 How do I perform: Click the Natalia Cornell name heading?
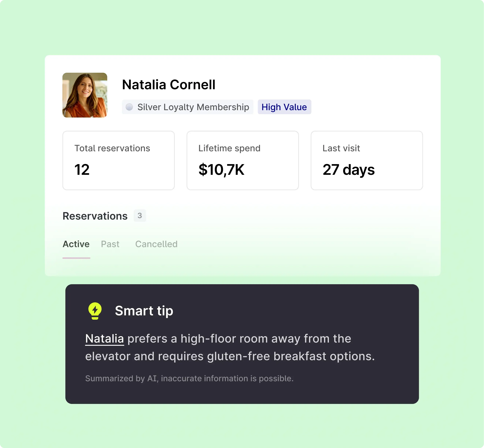click(x=169, y=85)
